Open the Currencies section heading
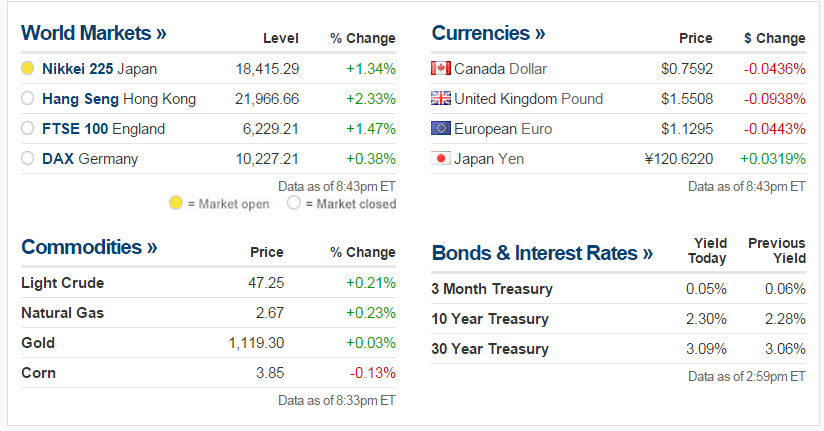824x431 pixels. pyautogui.click(x=488, y=33)
